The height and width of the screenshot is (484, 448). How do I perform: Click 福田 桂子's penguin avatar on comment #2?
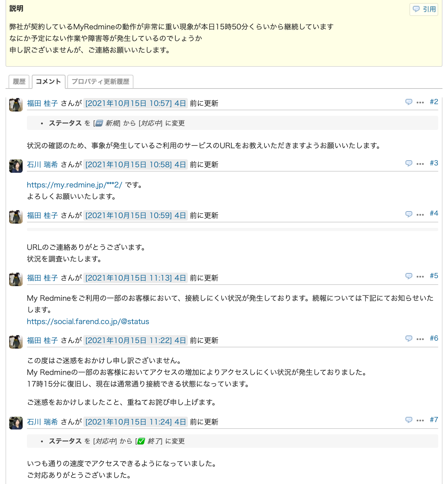click(16, 105)
